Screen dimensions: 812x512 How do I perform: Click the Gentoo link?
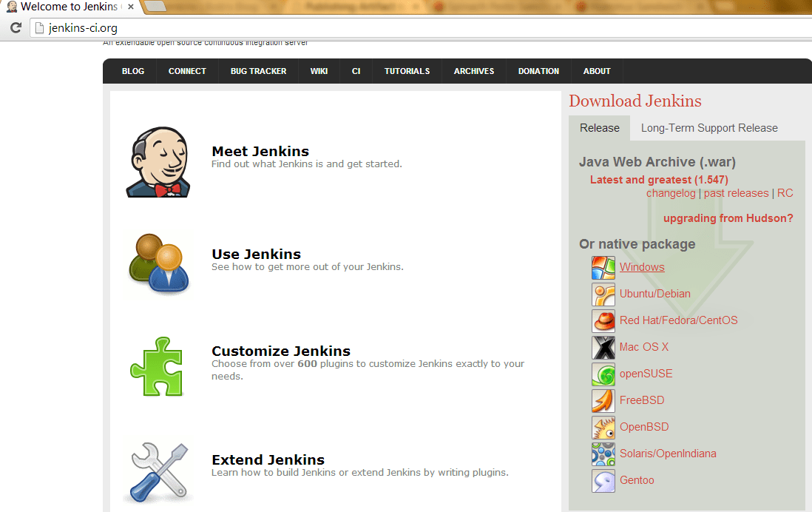coord(637,480)
